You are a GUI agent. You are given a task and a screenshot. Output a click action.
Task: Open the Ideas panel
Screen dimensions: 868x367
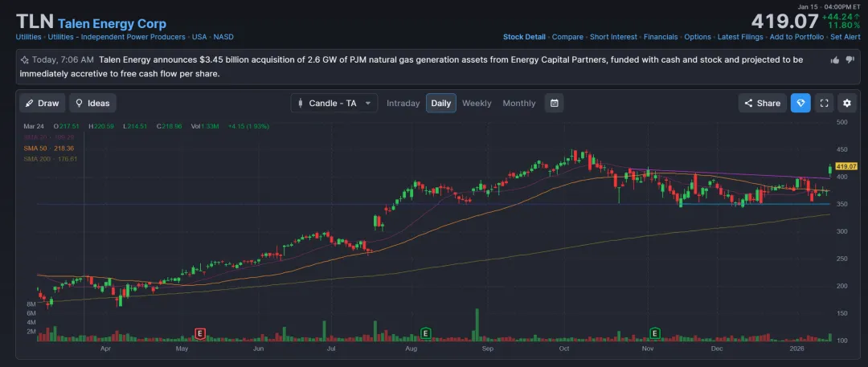point(92,103)
